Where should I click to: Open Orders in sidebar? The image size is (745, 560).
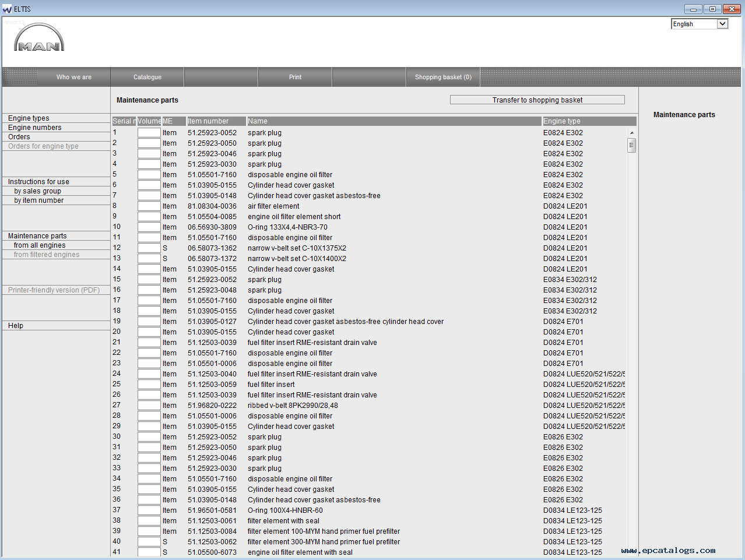(19, 137)
